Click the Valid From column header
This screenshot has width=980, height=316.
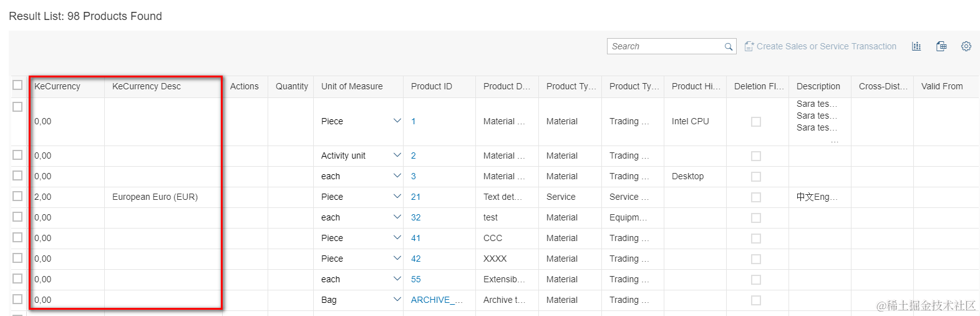(942, 86)
